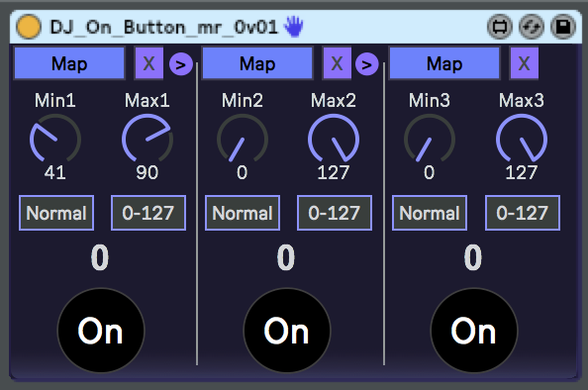Click the second section's large 0 output value
The width and height of the screenshot is (588, 390).
(286, 257)
